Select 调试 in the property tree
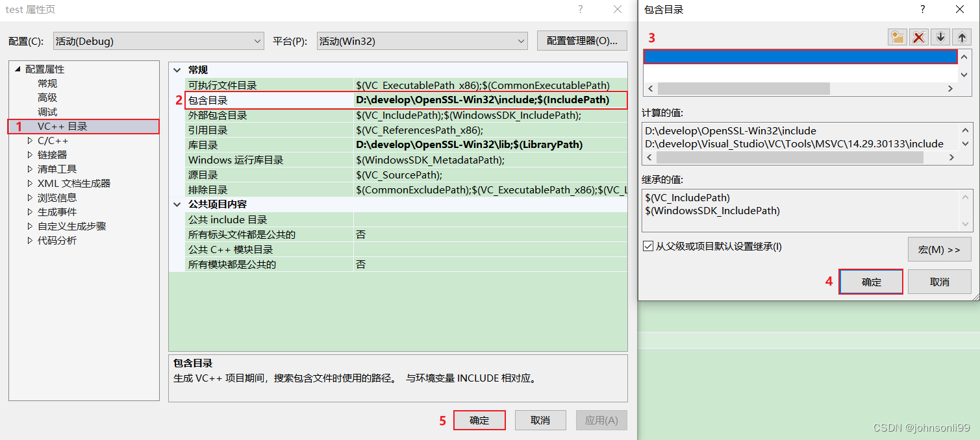The width and height of the screenshot is (980, 440). click(47, 112)
